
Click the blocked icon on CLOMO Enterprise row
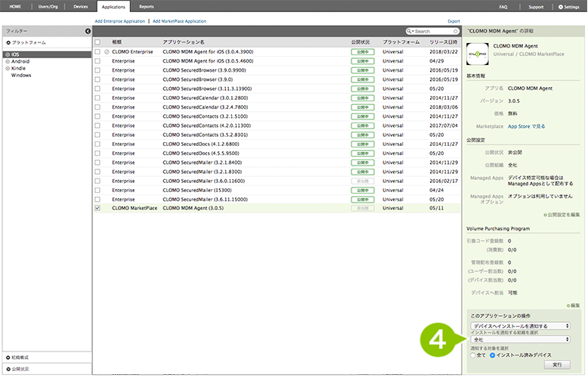coord(107,51)
